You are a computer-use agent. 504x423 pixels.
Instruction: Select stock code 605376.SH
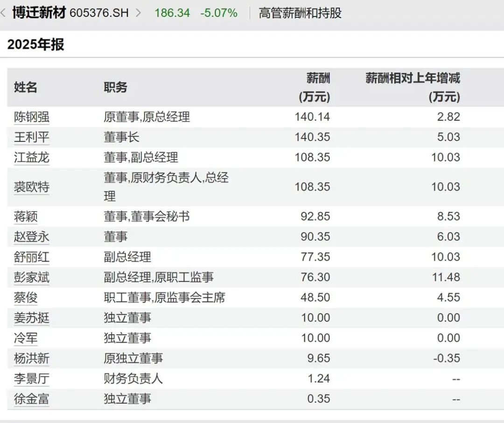[99, 13]
